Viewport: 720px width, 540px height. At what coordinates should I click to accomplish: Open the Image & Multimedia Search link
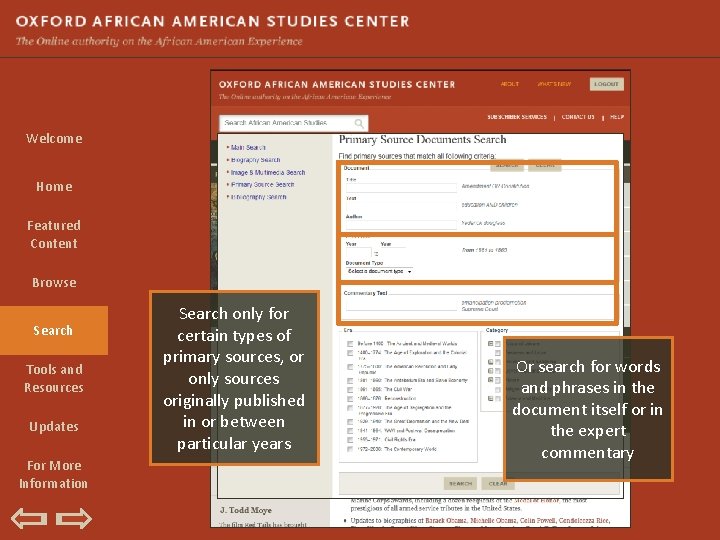click(268, 172)
